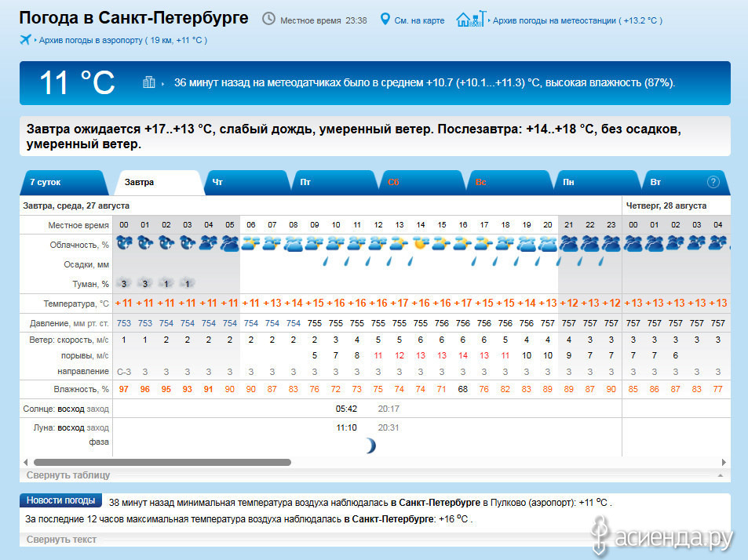Open the 'Чт' day tab

click(218, 183)
